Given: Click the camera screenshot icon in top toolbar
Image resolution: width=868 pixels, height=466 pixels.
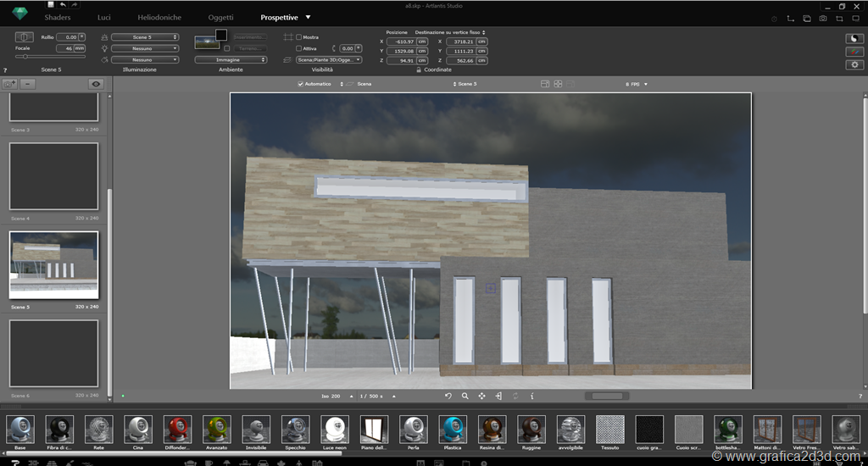Looking at the screenshot, I should pyautogui.click(x=822, y=18).
